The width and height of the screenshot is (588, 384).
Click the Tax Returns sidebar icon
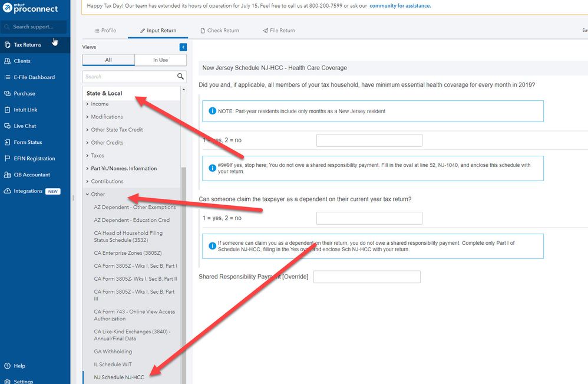point(7,45)
